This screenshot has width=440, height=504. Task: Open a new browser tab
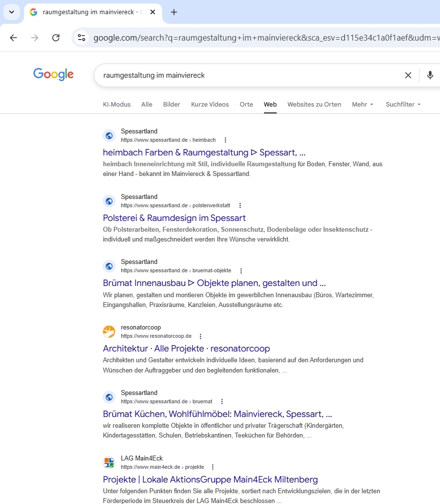click(x=174, y=12)
